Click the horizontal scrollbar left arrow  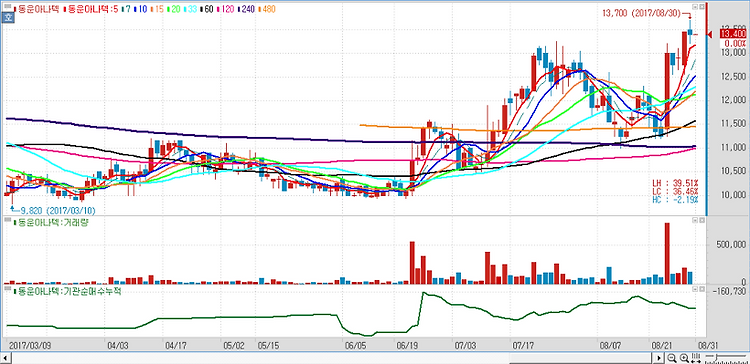[x=6, y=357]
